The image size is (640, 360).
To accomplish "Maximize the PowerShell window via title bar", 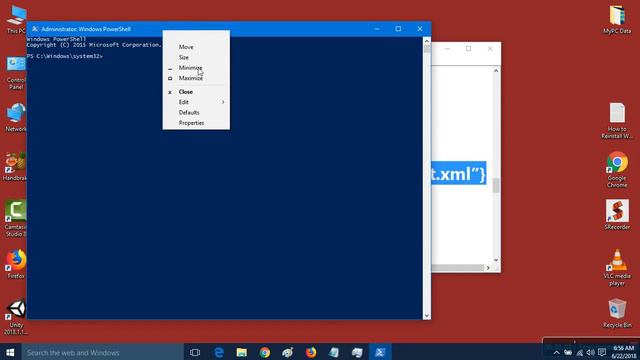I will pos(398,29).
